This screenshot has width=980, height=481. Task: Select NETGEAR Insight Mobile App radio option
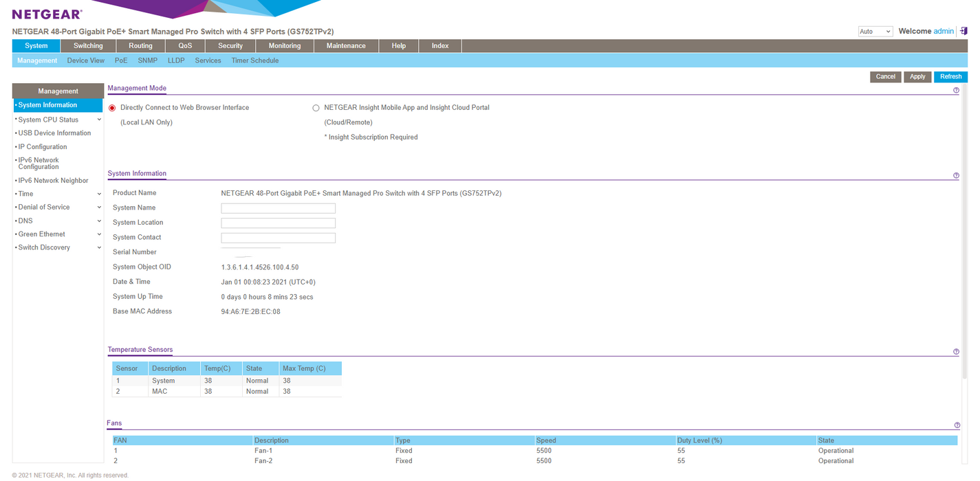pos(316,108)
